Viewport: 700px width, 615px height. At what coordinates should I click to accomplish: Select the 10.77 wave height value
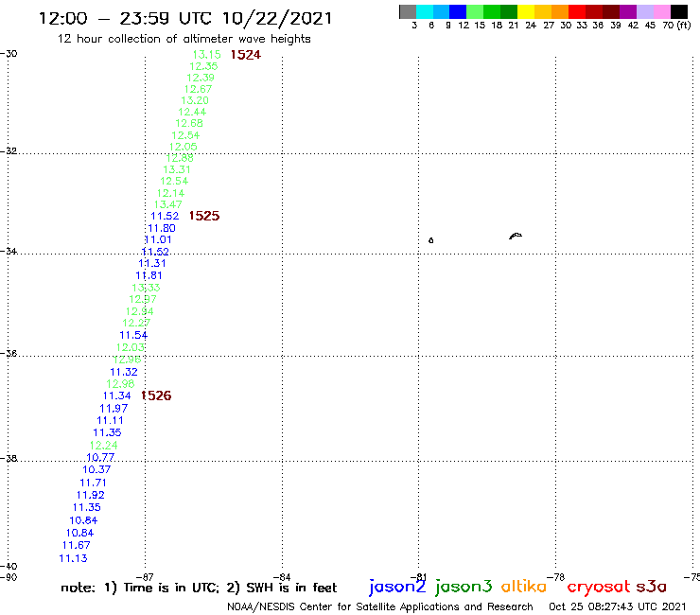100,458
